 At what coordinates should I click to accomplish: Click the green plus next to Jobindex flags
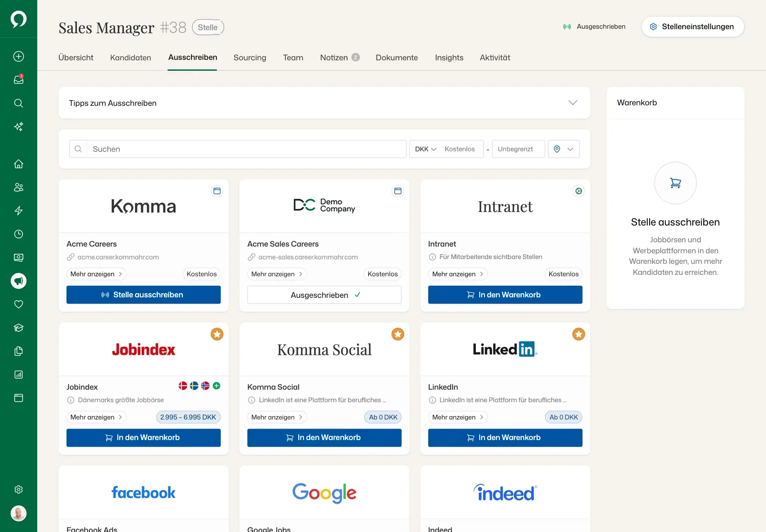point(216,385)
